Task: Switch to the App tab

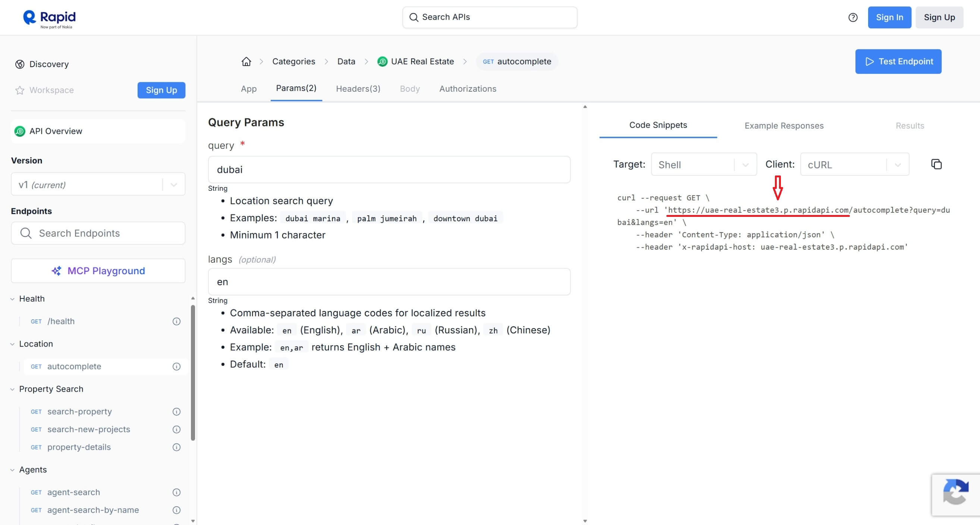Action: (249, 89)
